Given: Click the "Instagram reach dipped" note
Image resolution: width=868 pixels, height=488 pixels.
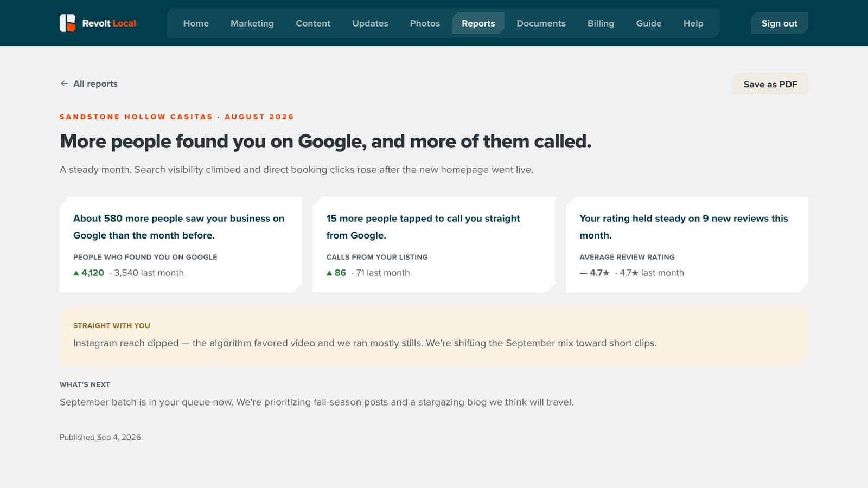Looking at the screenshot, I should point(365,343).
